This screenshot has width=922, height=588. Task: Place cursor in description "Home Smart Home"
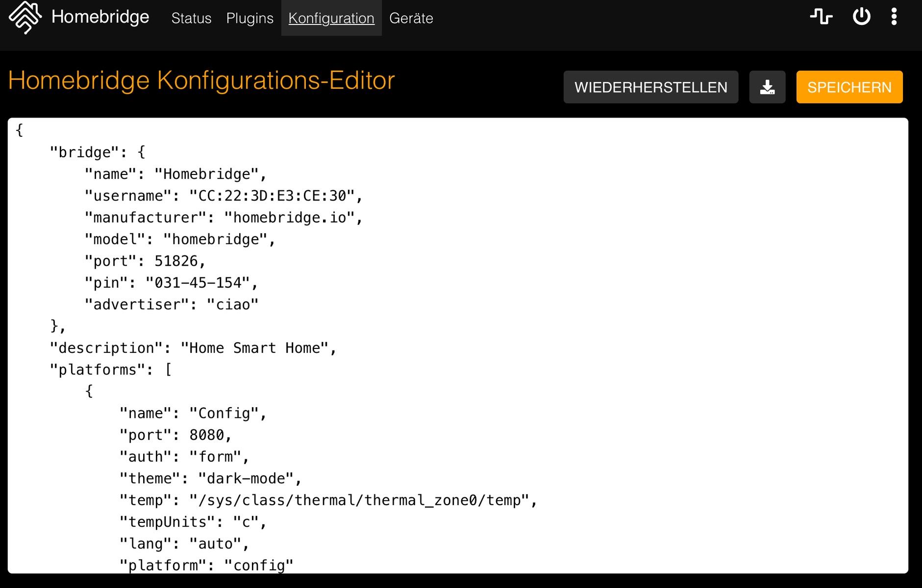254,348
